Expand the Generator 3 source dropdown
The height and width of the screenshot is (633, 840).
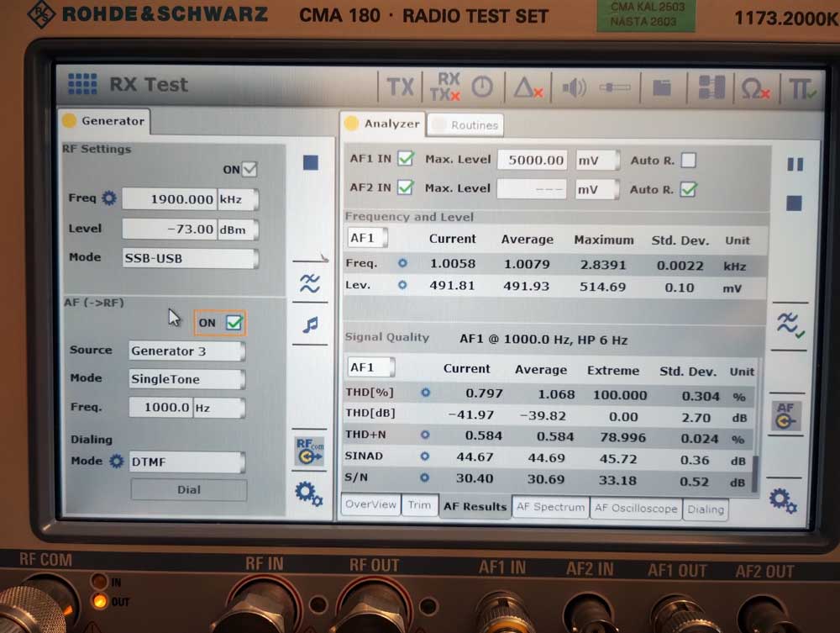186,351
